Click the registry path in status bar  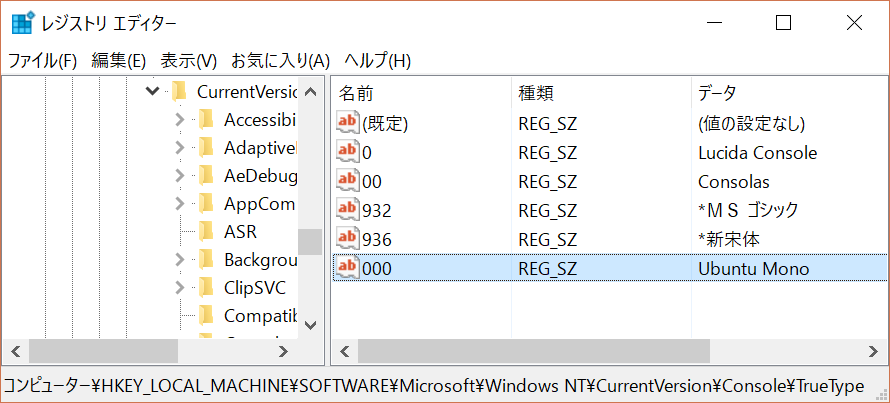pos(434,387)
